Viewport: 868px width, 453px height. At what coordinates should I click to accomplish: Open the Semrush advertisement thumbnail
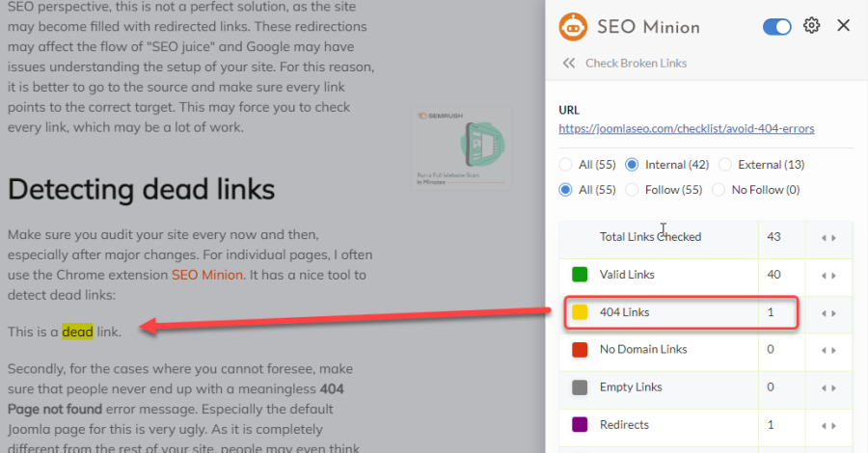pos(461,148)
